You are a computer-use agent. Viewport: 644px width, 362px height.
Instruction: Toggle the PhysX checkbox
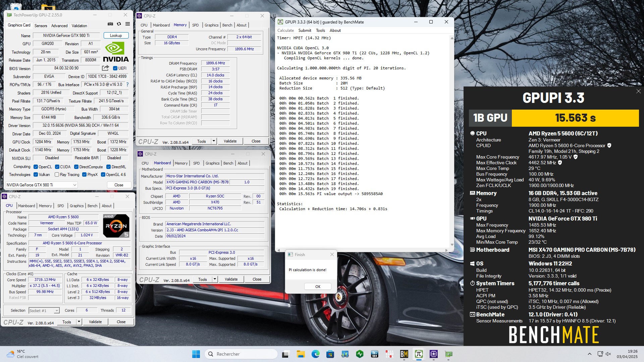pos(84,175)
